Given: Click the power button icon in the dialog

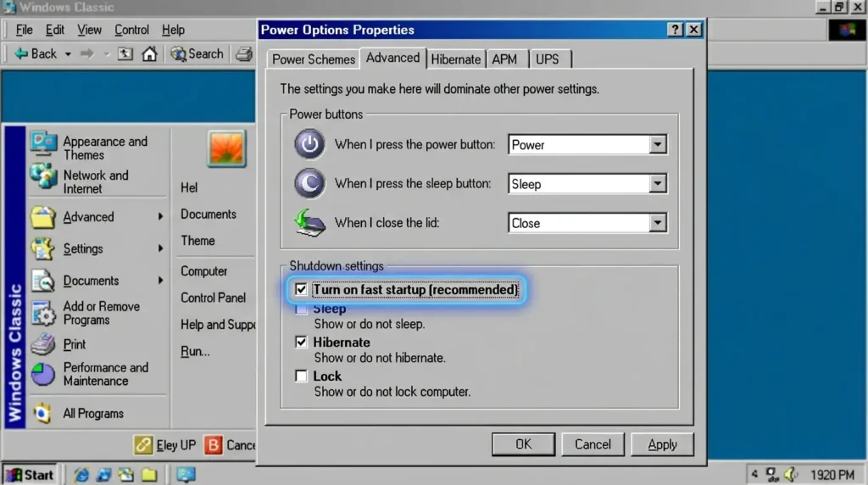Looking at the screenshot, I should (x=309, y=144).
